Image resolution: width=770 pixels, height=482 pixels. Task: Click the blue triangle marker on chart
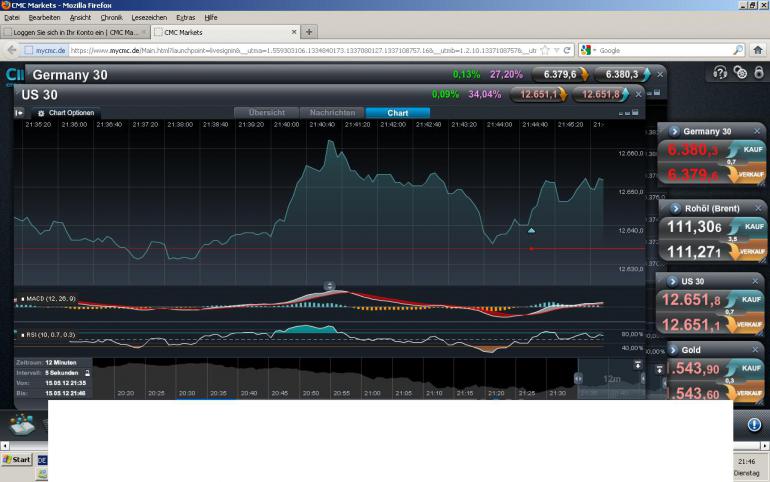[x=531, y=230]
